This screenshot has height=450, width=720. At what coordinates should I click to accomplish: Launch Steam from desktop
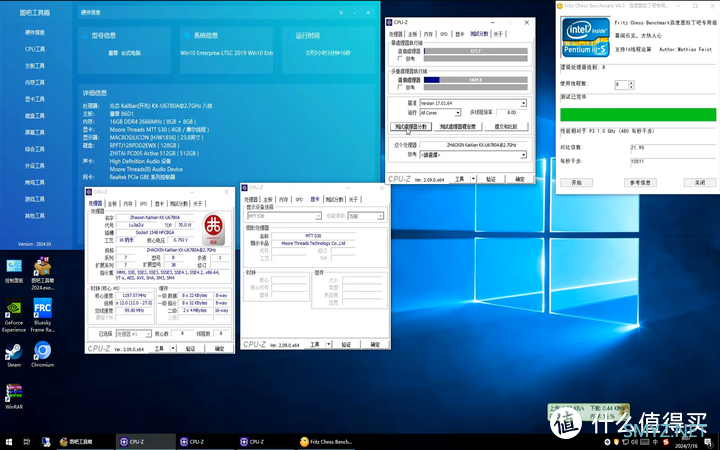[14, 354]
